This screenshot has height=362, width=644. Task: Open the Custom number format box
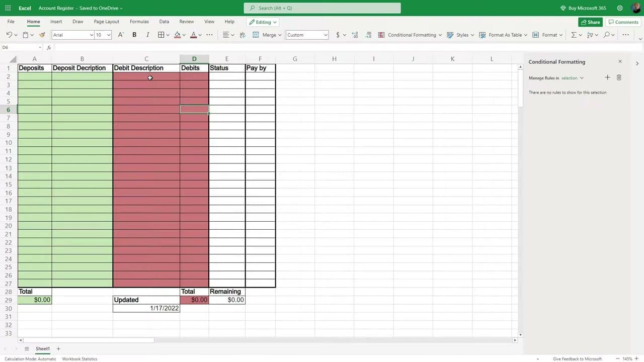click(307, 35)
